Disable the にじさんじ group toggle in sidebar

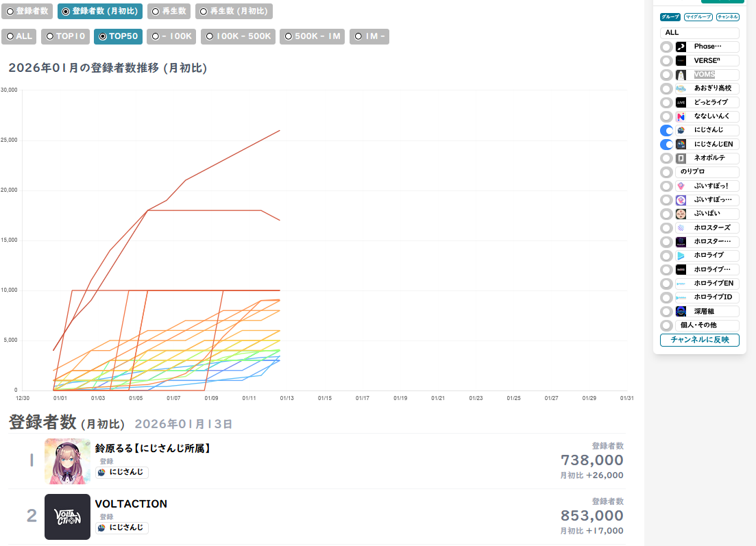[x=666, y=130]
